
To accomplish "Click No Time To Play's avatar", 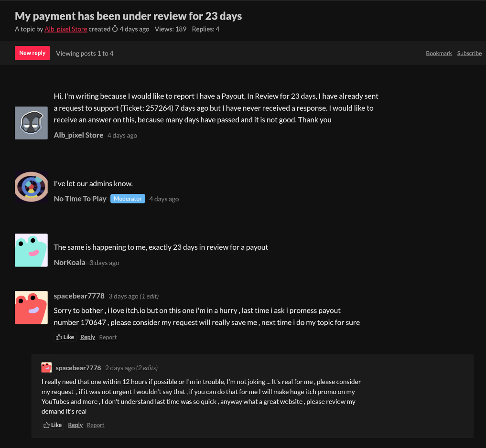I will (32, 187).
